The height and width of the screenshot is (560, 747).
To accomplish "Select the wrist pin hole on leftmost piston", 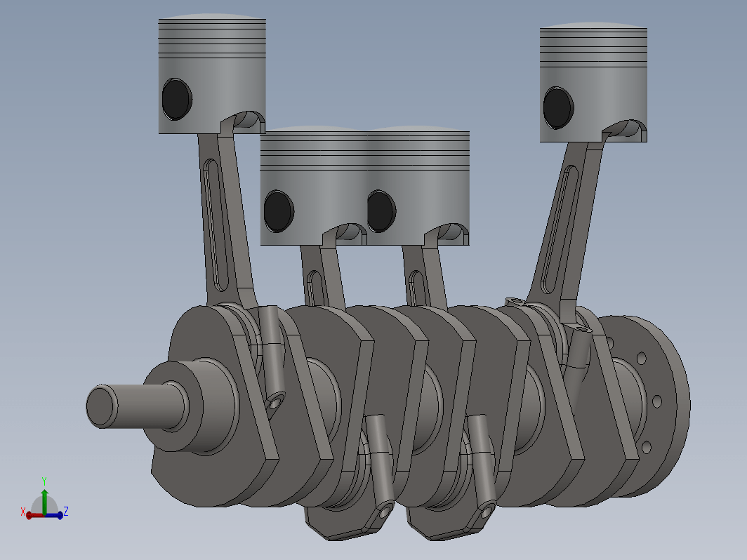I will (177, 100).
